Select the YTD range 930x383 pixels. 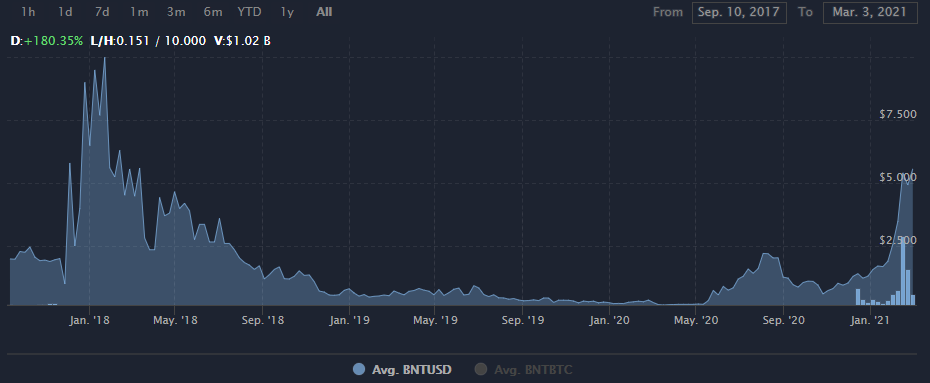[249, 12]
